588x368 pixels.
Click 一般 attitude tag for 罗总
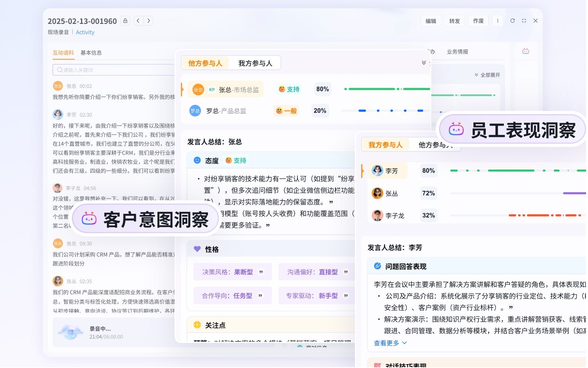[286, 111]
